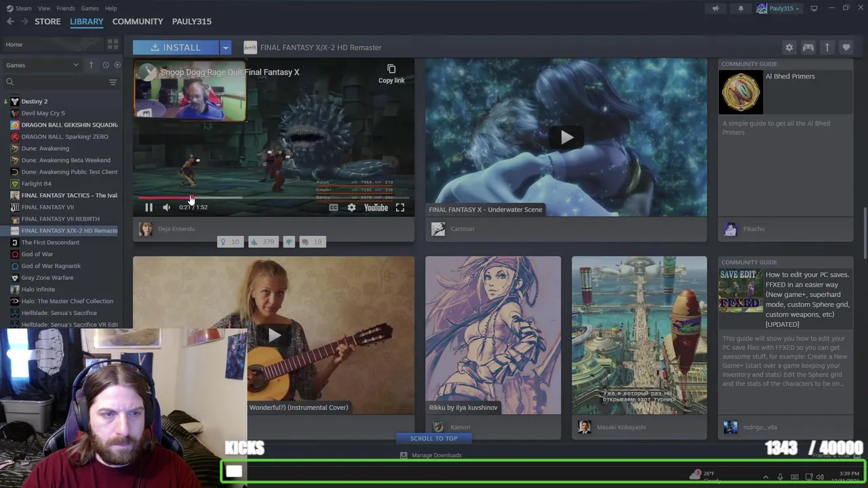Screen dimensions: 868x488
Task: Seek on the YouTube video progress bar
Action: 273,198
